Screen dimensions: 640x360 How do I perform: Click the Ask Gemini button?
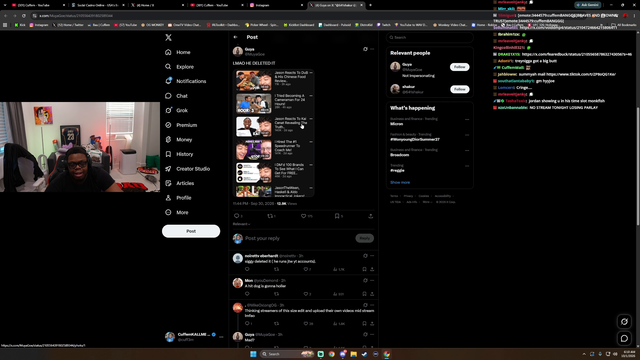[588, 5]
